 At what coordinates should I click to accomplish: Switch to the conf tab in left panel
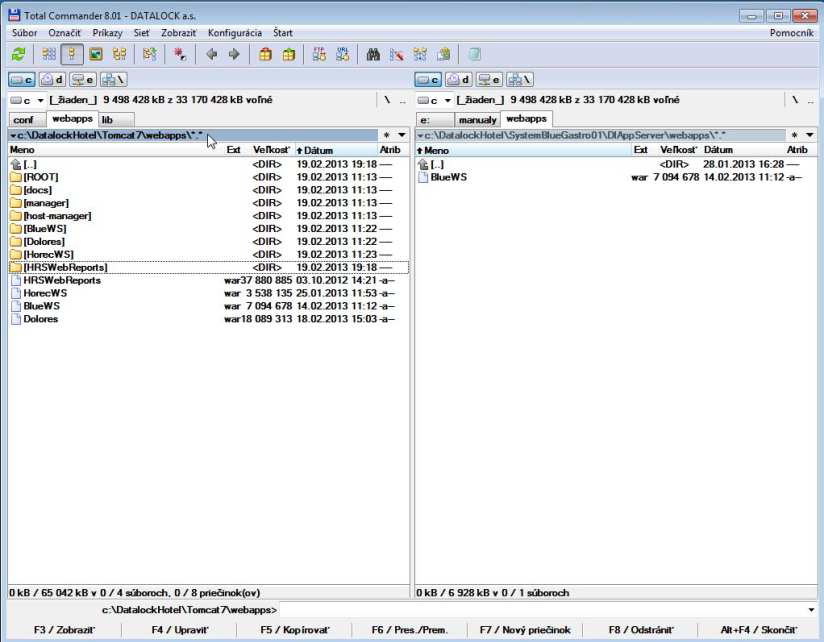coord(24,119)
